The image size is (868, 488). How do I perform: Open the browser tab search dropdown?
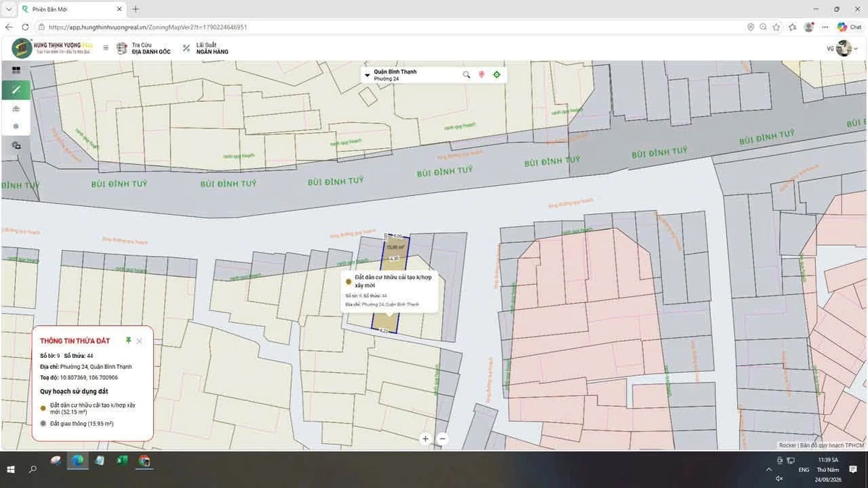pyautogui.click(x=8, y=9)
